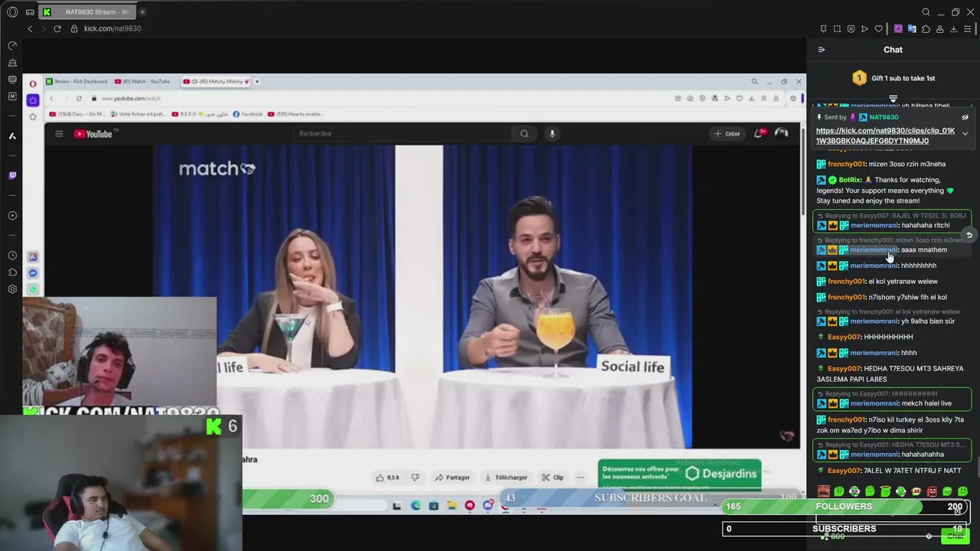Open GX Corner gamepad icon
The image size is (980, 551).
(x=30, y=12)
